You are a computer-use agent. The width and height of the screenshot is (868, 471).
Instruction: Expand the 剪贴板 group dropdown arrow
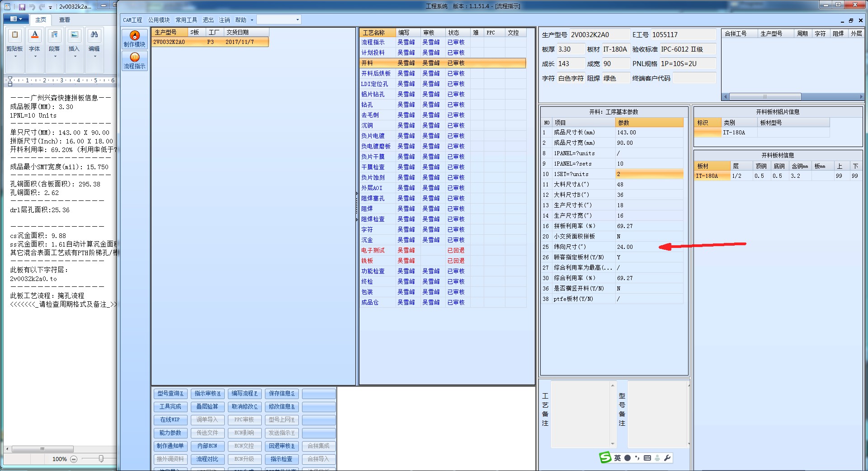15,57
